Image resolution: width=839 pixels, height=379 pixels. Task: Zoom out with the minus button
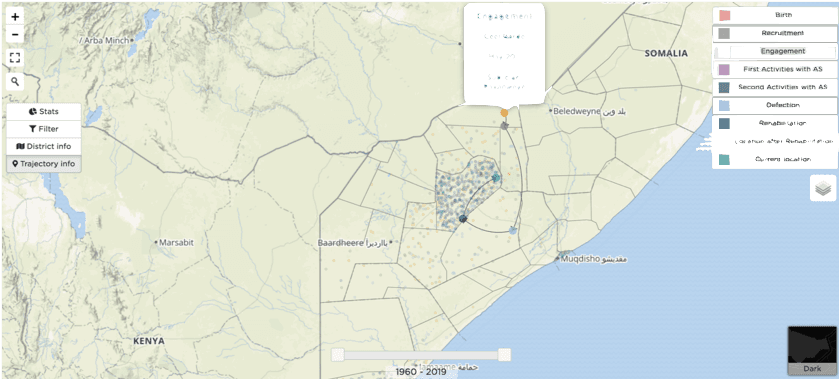click(x=15, y=35)
